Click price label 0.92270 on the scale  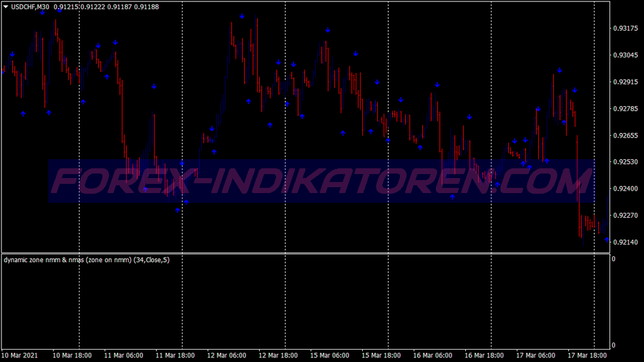[x=626, y=215]
